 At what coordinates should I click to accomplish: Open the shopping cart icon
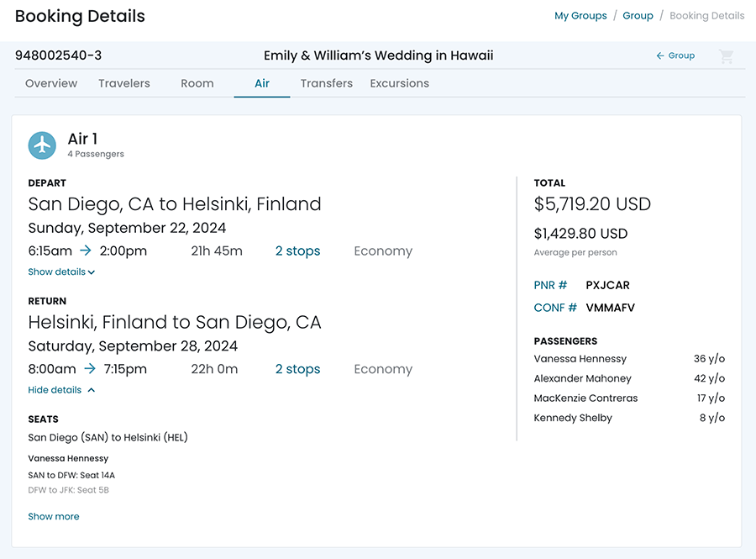pos(727,56)
